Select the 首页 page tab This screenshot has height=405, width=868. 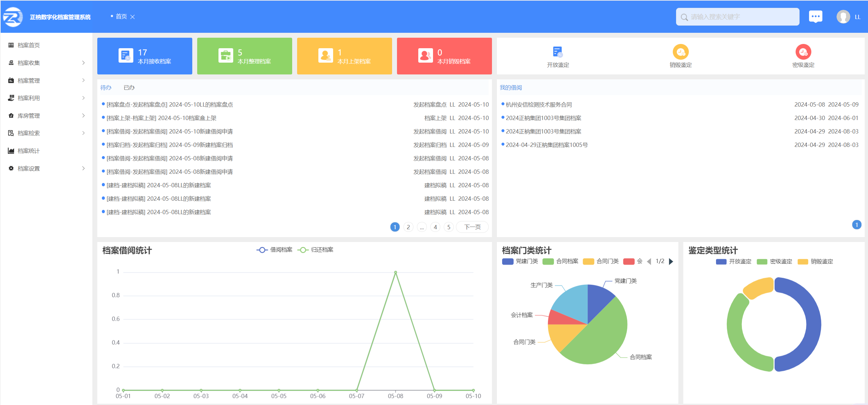[121, 16]
